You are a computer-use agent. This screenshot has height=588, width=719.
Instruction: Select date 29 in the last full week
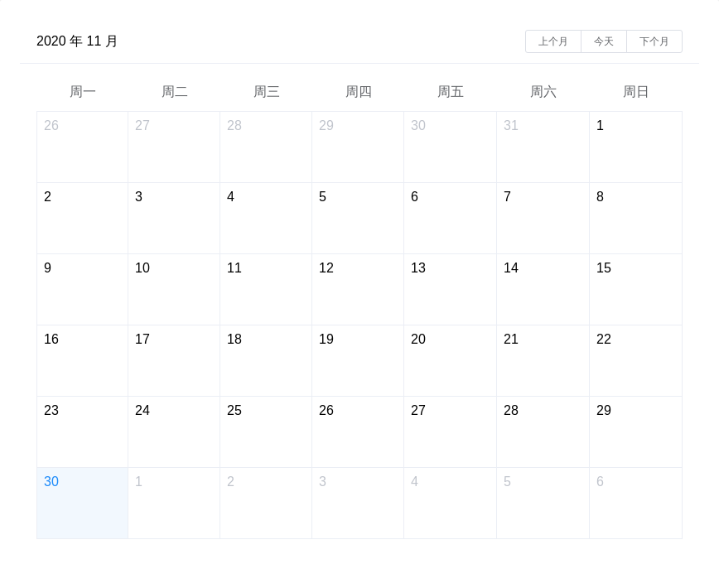coord(635,431)
